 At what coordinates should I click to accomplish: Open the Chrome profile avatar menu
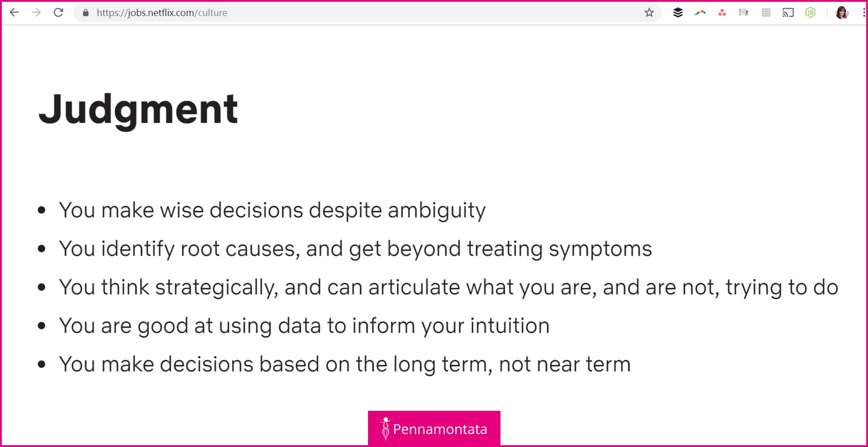(842, 13)
